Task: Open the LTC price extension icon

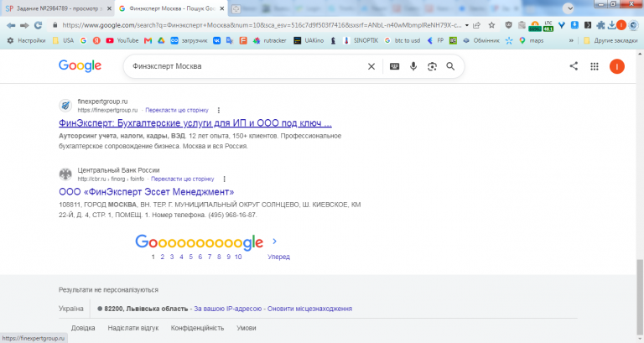Action: click(548, 26)
